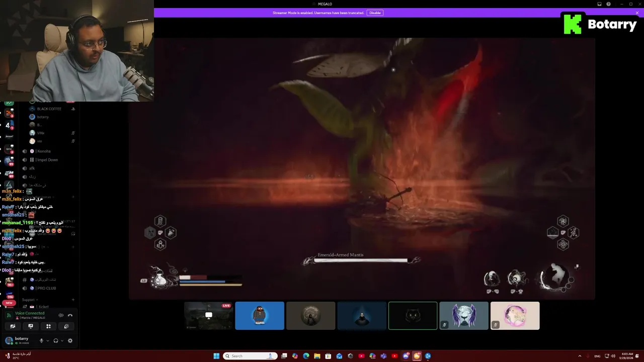Dismiss the Streamer Mode banner
This screenshot has width=644, height=362.
coord(637,13)
